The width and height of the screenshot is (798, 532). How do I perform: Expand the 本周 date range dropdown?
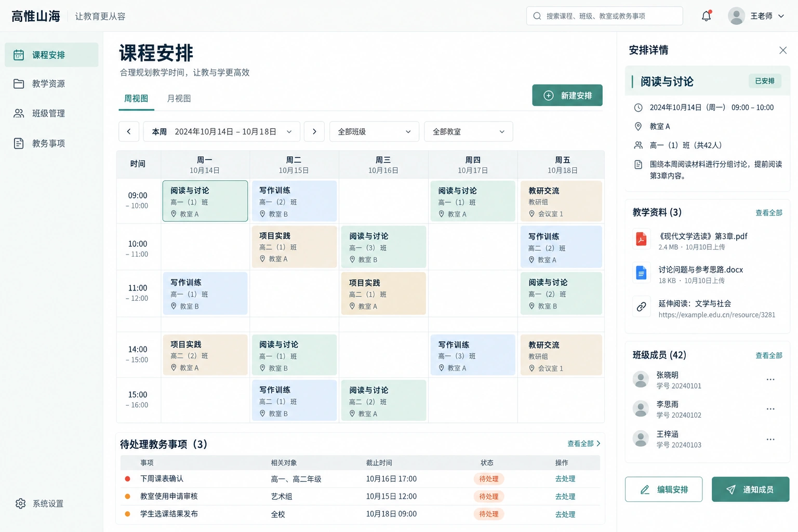pyautogui.click(x=222, y=131)
